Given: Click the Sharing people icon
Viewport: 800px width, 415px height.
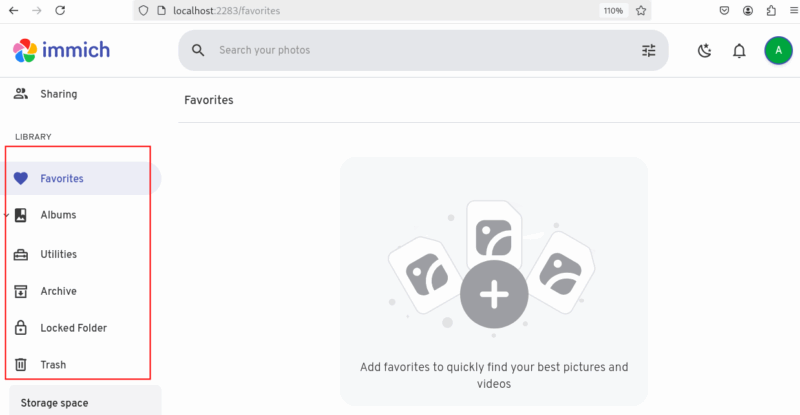Looking at the screenshot, I should click(20, 94).
